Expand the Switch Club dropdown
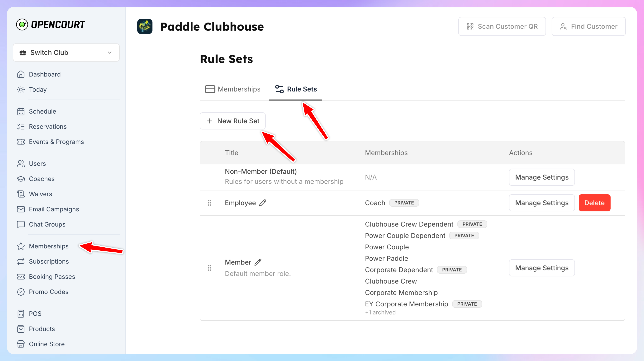 (66, 52)
